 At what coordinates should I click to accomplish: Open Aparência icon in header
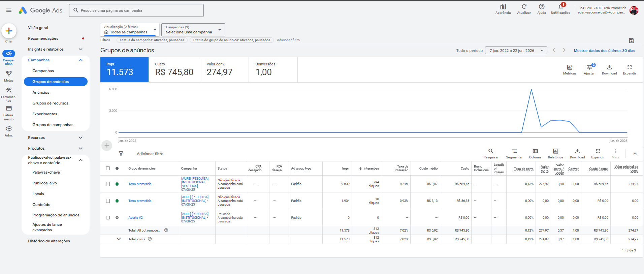click(503, 7)
